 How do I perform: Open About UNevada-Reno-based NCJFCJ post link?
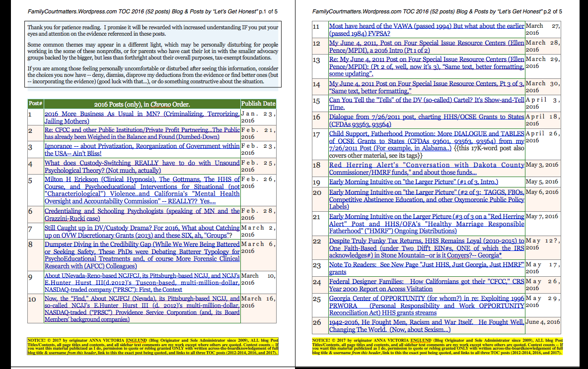pyautogui.click(x=142, y=276)
